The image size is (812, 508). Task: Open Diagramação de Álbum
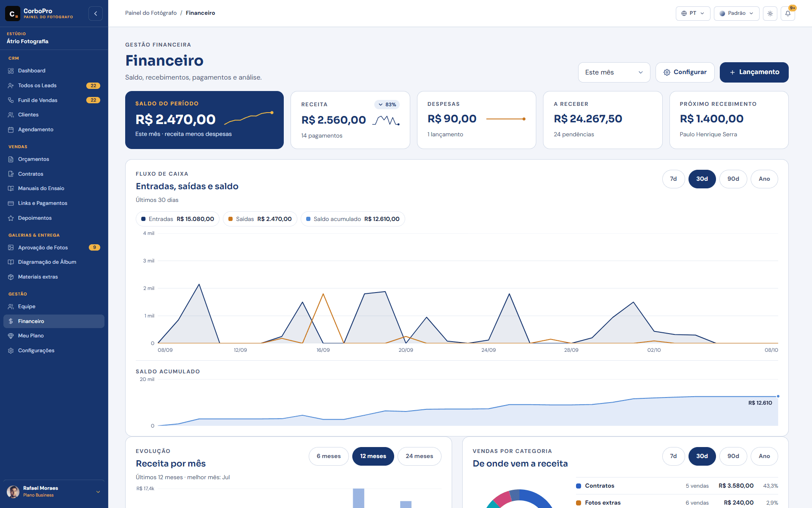point(54,262)
